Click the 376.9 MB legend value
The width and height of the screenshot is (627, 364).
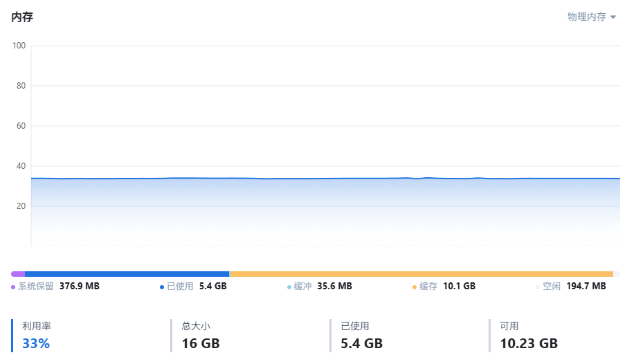79,286
